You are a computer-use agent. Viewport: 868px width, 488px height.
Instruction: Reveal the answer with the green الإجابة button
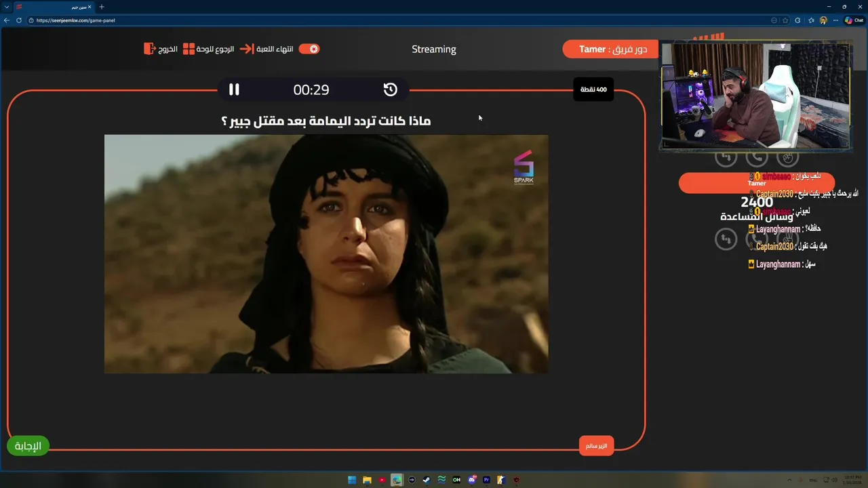pos(28,445)
